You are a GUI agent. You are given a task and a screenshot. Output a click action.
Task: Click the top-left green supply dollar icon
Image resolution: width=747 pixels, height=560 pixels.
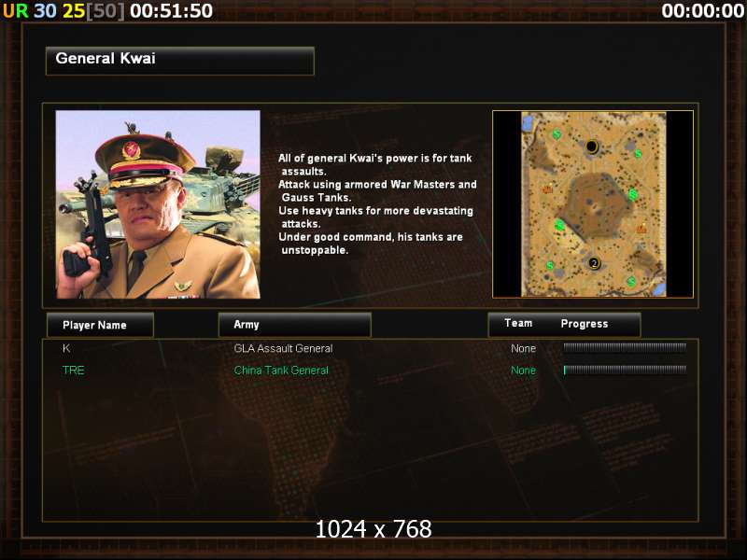[x=557, y=134]
